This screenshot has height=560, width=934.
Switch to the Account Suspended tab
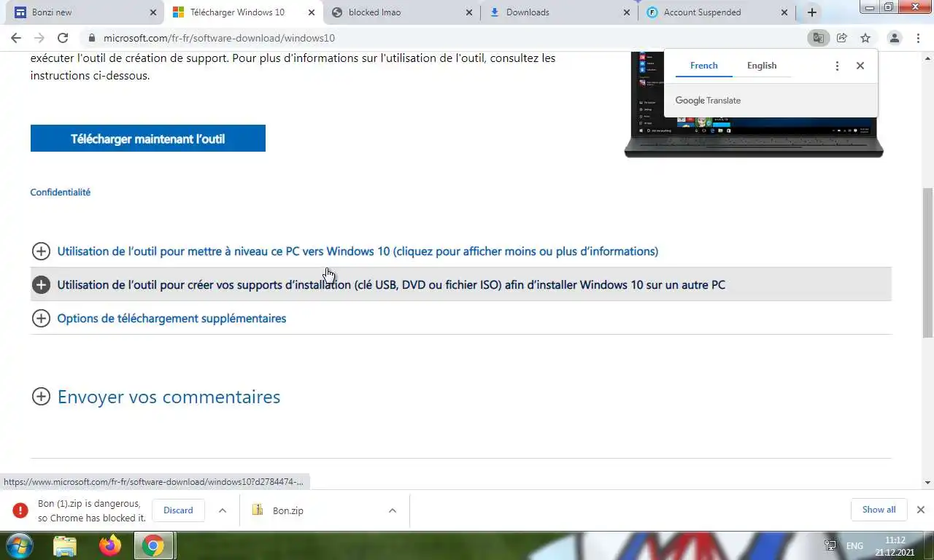[x=715, y=12]
